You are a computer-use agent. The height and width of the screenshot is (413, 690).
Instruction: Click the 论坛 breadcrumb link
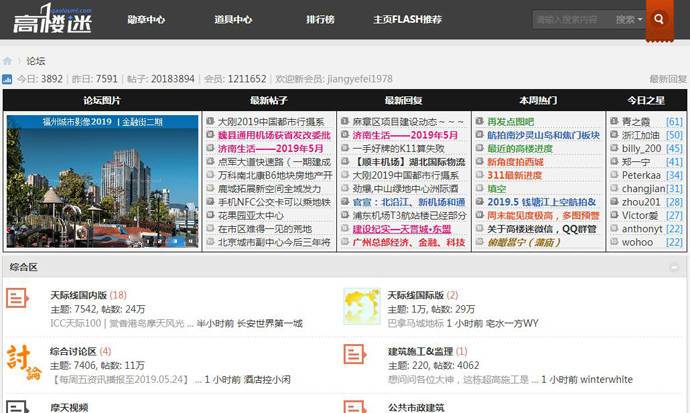pyautogui.click(x=36, y=61)
